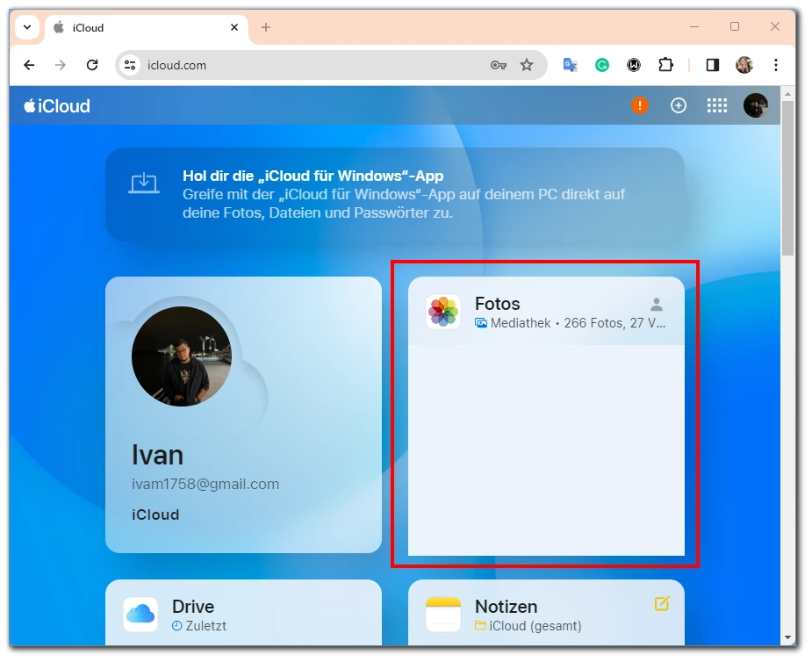Click the Mediathek library label
Viewport: 812px width, 662px height.
tap(521, 323)
